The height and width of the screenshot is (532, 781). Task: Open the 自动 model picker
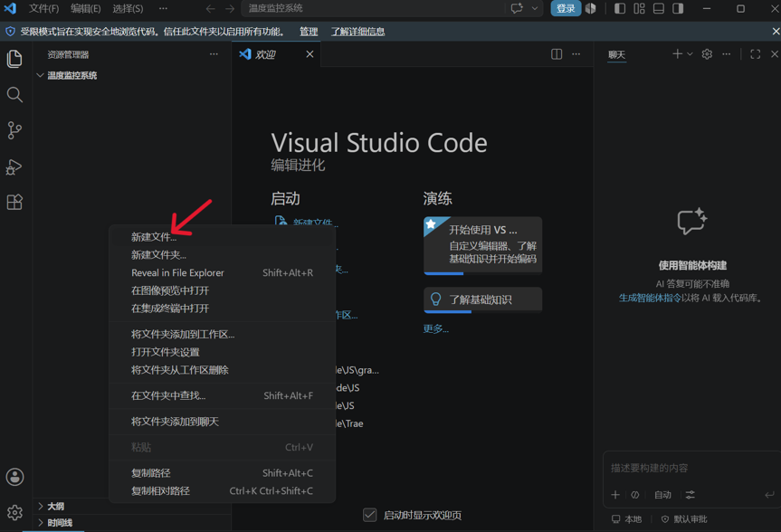(x=662, y=495)
